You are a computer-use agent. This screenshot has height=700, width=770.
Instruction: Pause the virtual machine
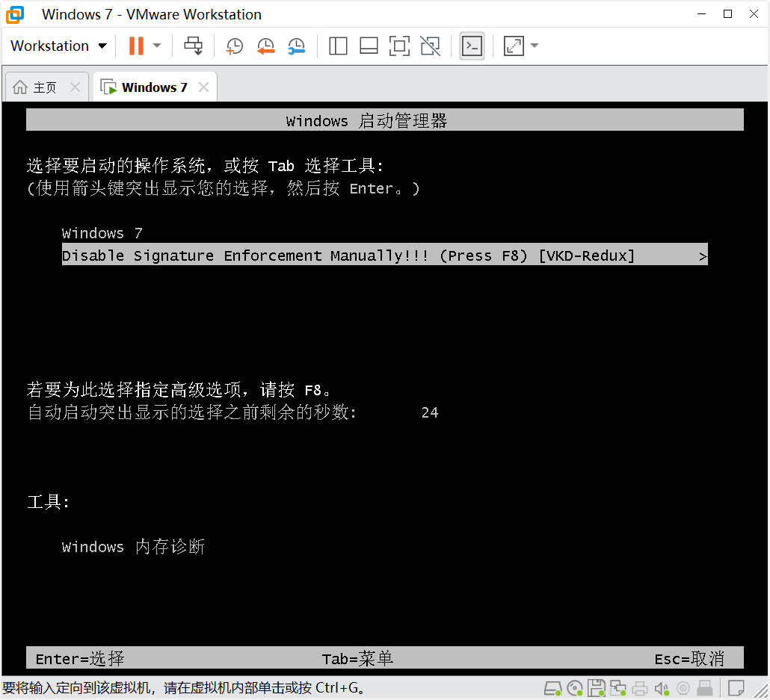tap(136, 46)
